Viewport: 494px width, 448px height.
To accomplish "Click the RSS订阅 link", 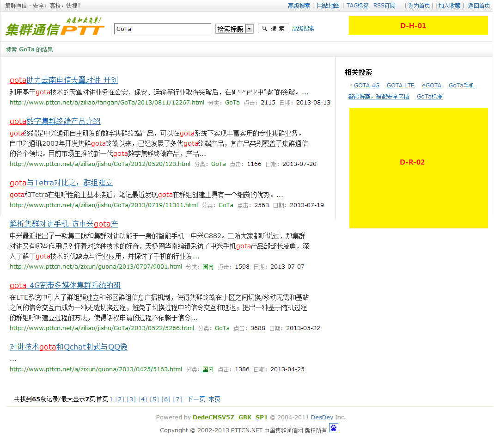I will point(384,6).
